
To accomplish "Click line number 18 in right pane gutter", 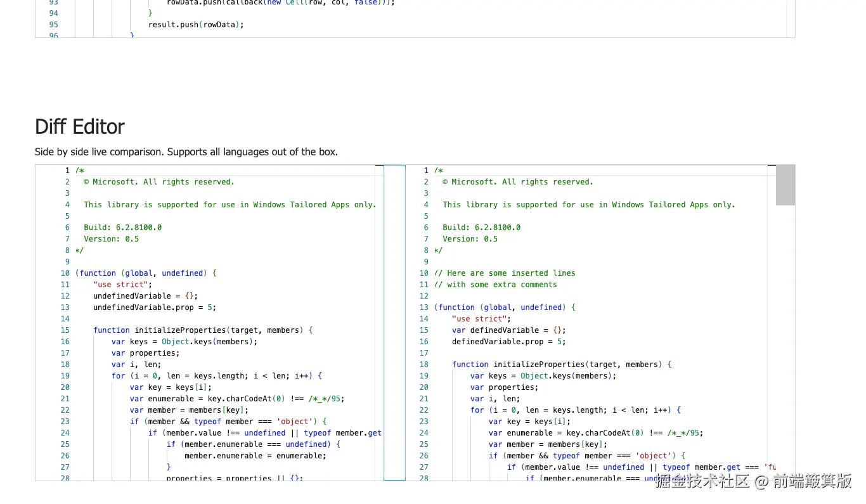I will pos(424,365).
